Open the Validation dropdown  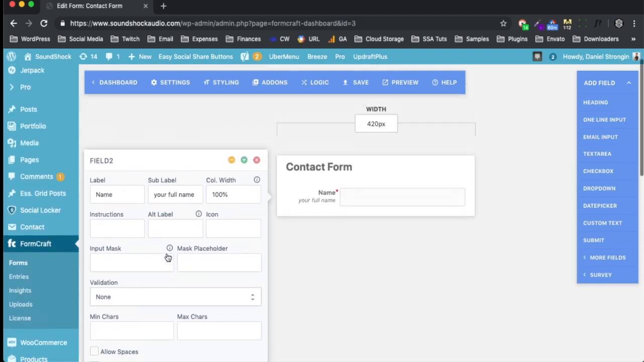pos(176,297)
